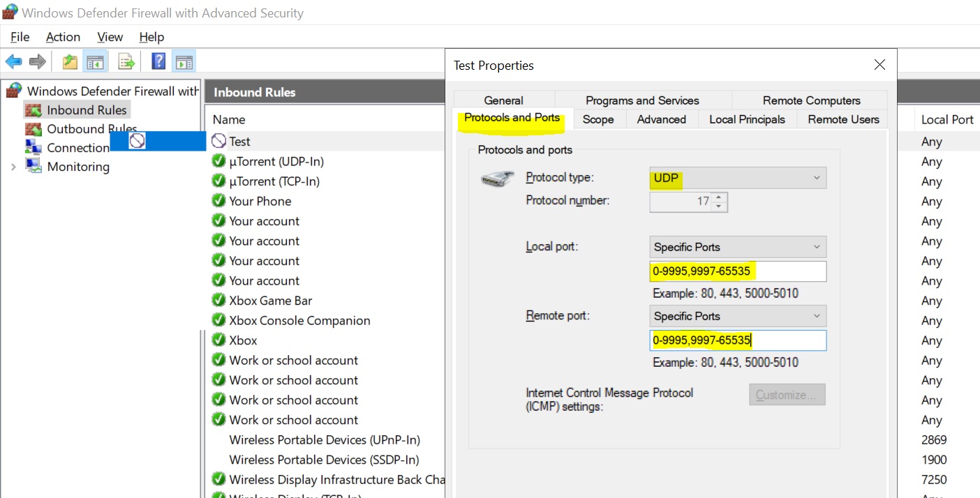Open the Protocol type UDP dropdown
Viewport: 980px width, 498px height.
pos(738,178)
